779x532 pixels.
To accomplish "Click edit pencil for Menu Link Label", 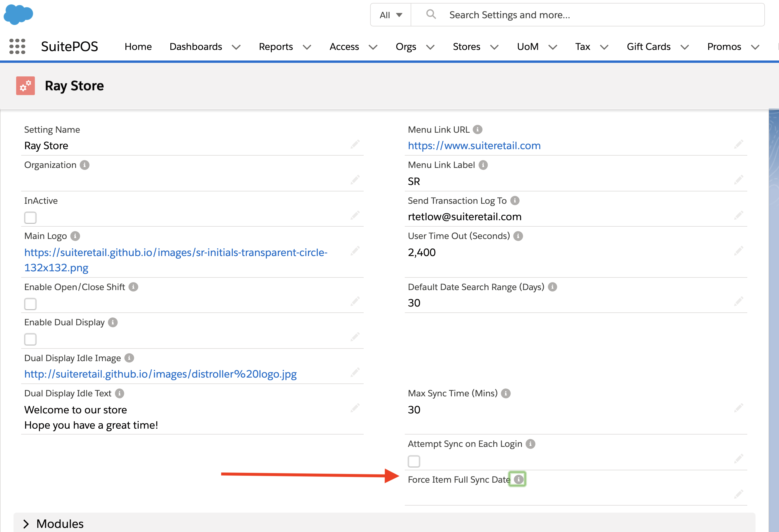I will click(x=738, y=180).
